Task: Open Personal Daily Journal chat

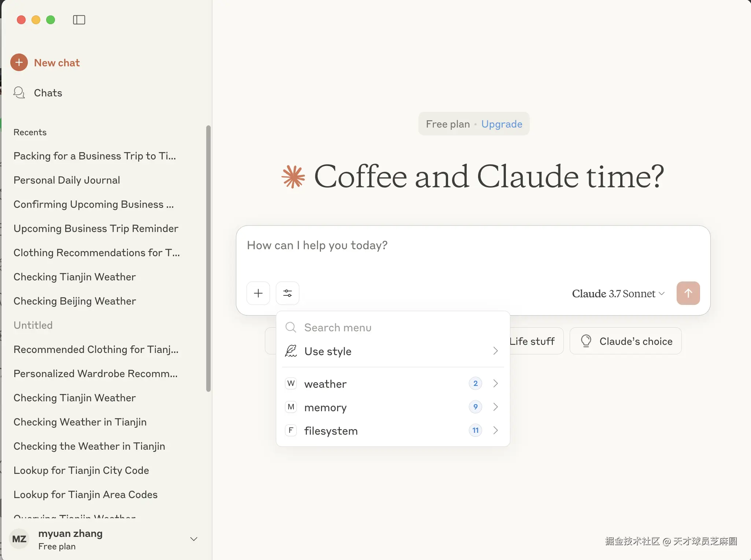Action: point(67,180)
